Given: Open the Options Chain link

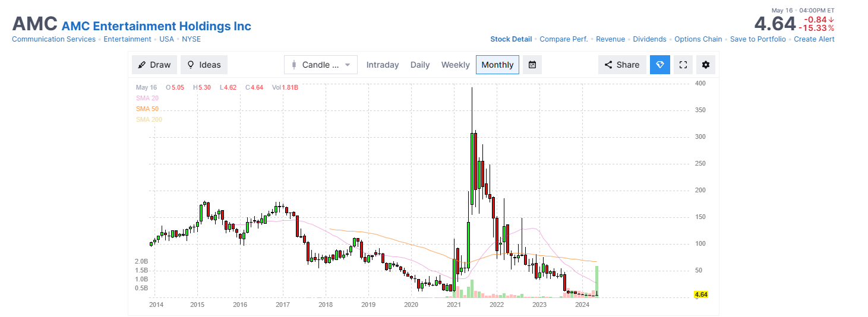Looking at the screenshot, I should coord(698,39).
